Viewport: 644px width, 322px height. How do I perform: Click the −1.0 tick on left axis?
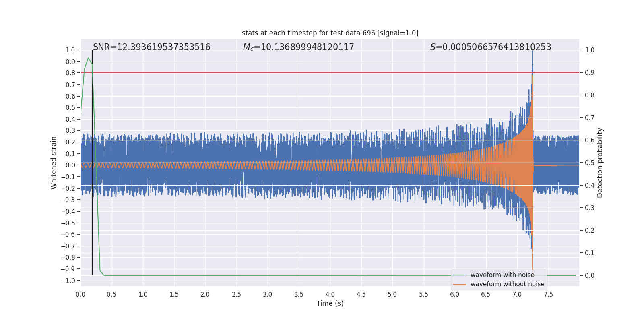pos(68,281)
